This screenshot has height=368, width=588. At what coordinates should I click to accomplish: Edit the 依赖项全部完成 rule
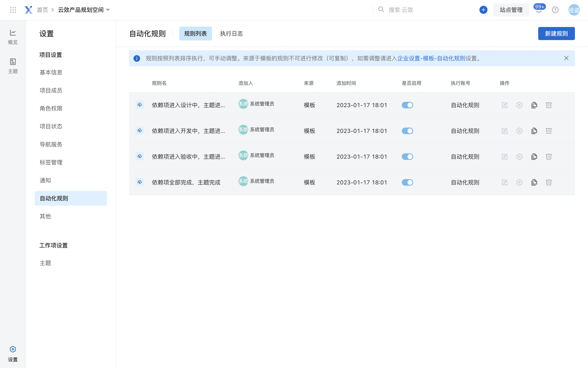(x=505, y=183)
